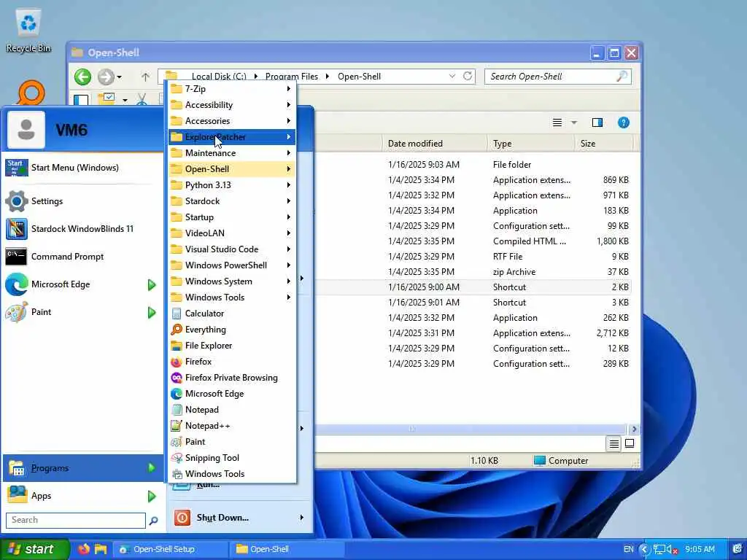Screen dimensions: 747x560
Task: Open Calculator from Programs menu
Action: (x=232, y=314)
